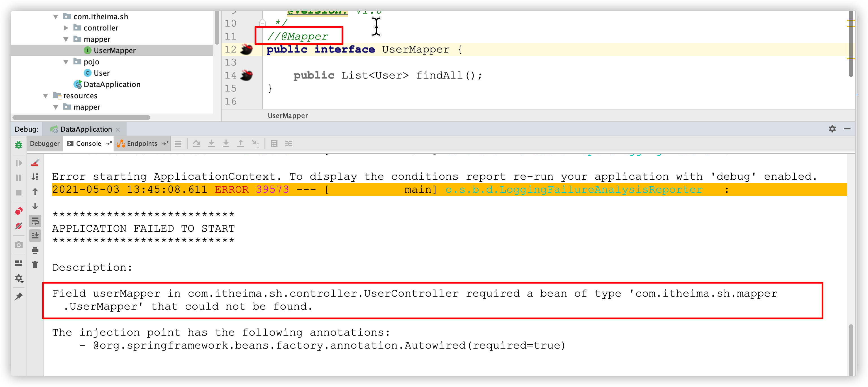Switch to the Debugger tab
Image resolution: width=868 pixels, height=387 pixels.
(45, 143)
